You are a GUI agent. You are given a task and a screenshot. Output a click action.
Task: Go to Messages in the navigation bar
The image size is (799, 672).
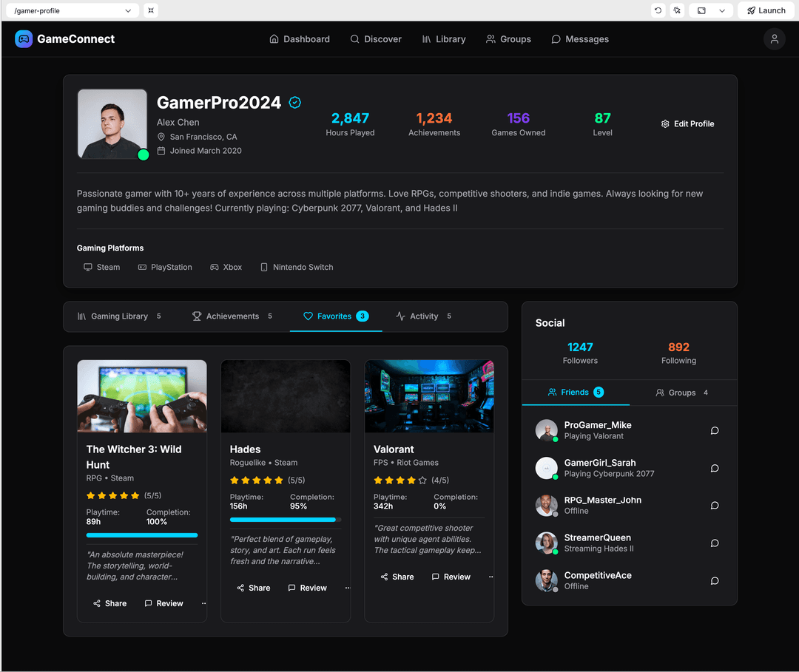[x=580, y=39]
